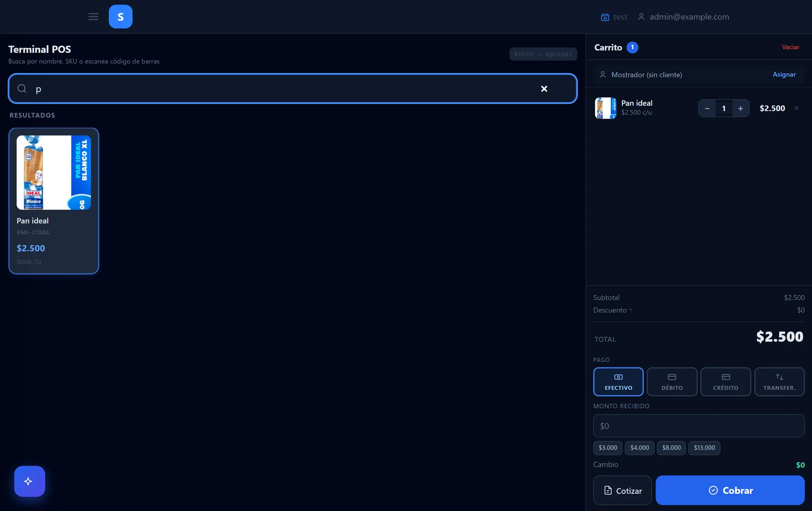Screen dimensions: 812x511
Task: Select Efectivo payment method
Action: 618,382
